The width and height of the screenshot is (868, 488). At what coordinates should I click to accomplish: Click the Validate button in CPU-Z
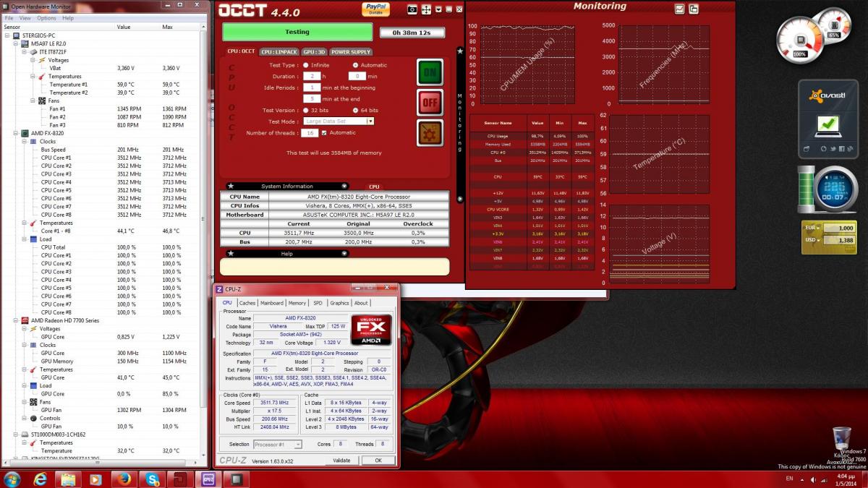coord(341,461)
